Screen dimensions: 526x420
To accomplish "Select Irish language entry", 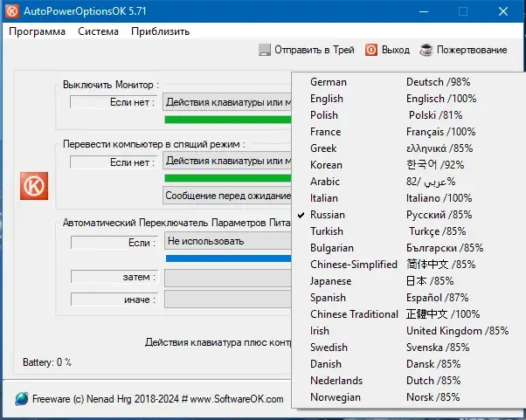I will point(408,331).
